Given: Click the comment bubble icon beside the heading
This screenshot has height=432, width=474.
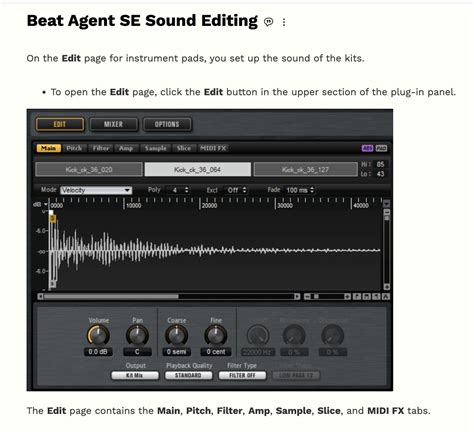Looking at the screenshot, I should 268,22.
